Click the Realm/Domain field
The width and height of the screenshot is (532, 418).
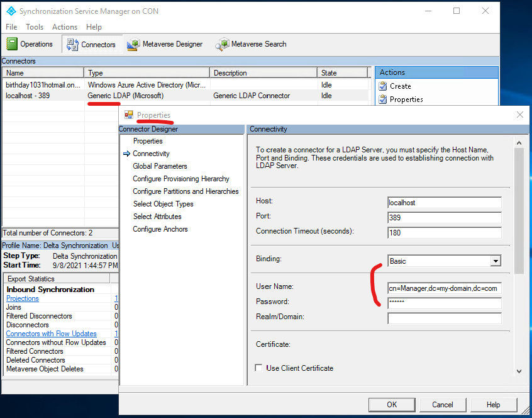pos(445,318)
